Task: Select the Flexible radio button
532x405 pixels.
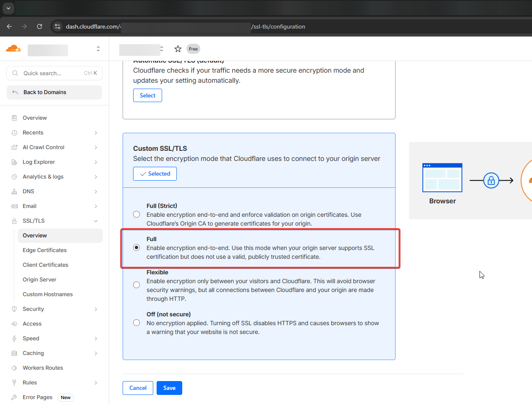Action: coord(136,285)
